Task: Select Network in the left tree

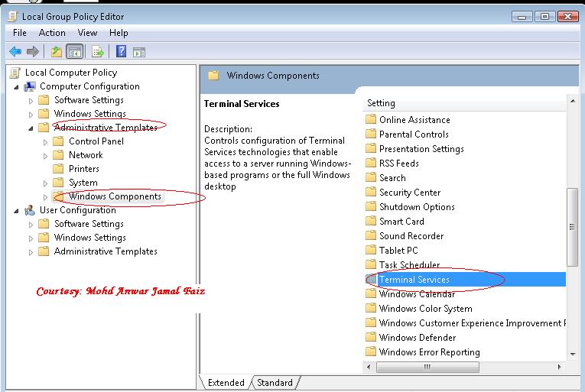Action: (86, 155)
